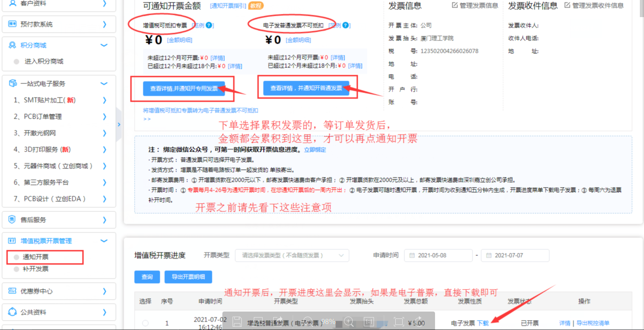Click the 下载 link for electronic invoice
Screen dimensions: 644x330
[x=483, y=323]
